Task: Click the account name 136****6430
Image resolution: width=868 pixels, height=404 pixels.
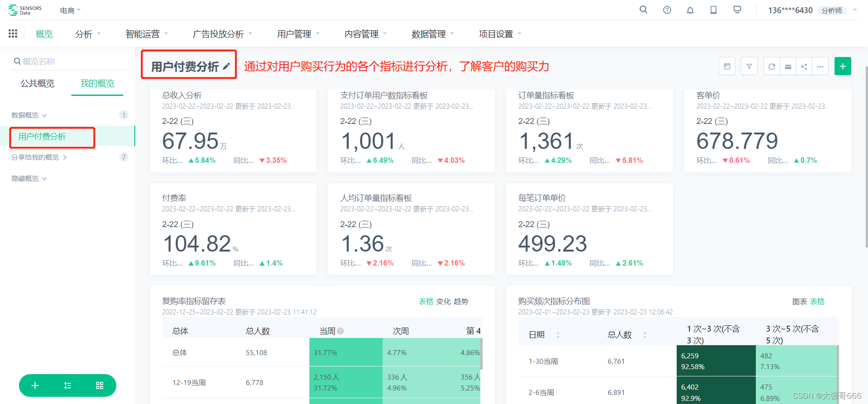Action: point(790,10)
